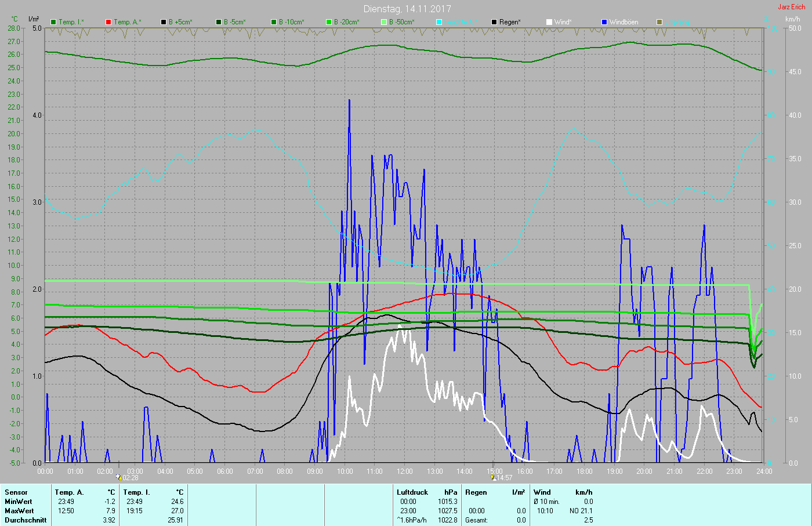Click the Durchschnitt row label
812x526 pixels.
(x=26, y=520)
